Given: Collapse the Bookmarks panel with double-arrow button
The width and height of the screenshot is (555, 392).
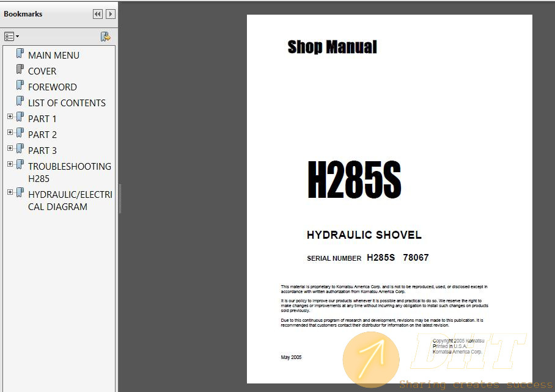Looking at the screenshot, I should pos(98,14).
